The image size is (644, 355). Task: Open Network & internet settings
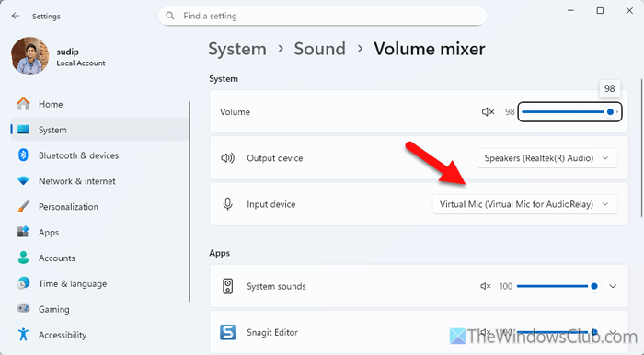[x=99, y=181]
